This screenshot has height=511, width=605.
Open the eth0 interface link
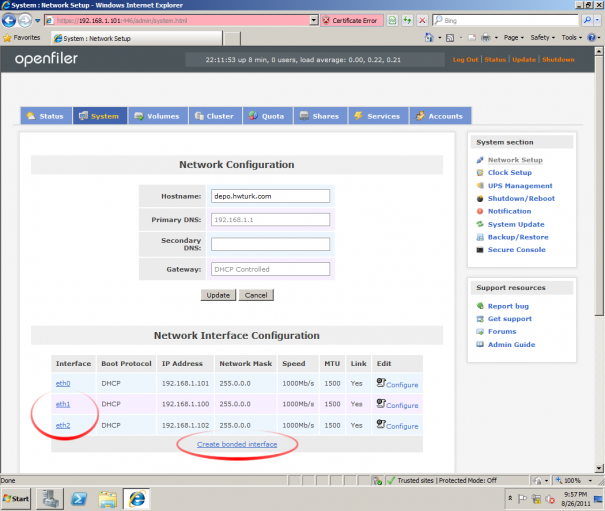click(63, 383)
